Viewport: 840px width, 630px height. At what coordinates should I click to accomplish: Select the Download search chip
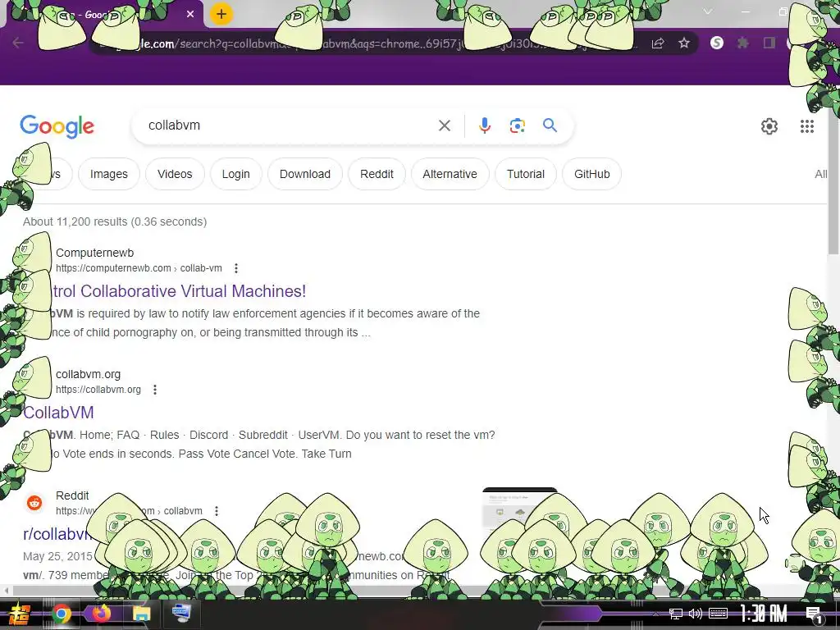pos(305,174)
